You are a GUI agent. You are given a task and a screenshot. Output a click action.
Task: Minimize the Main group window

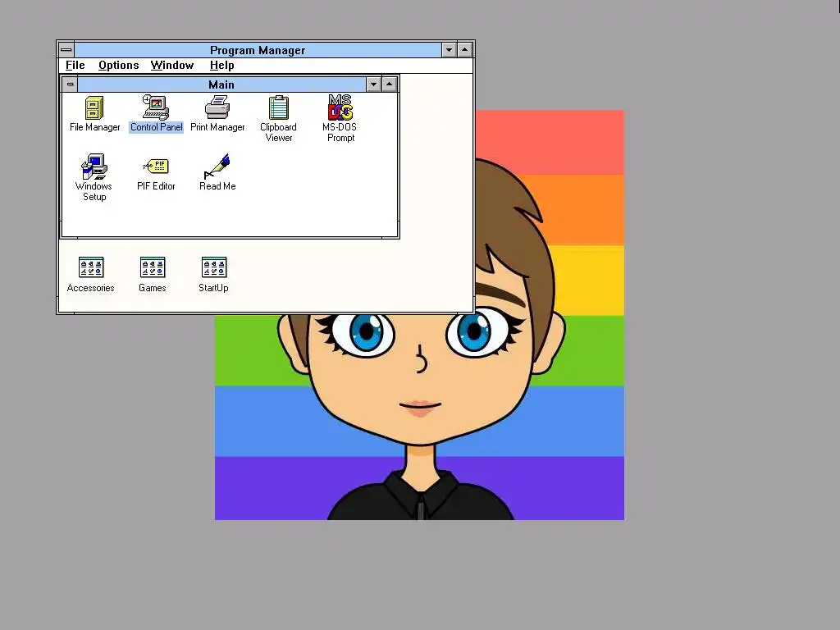[x=373, y=84]
